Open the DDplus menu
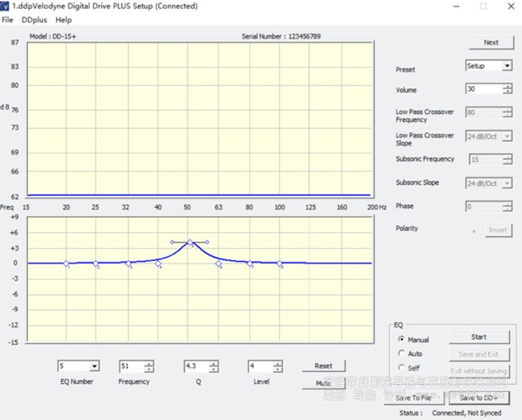Viewport: 522px width, 420px height. [x=33, y=19]
